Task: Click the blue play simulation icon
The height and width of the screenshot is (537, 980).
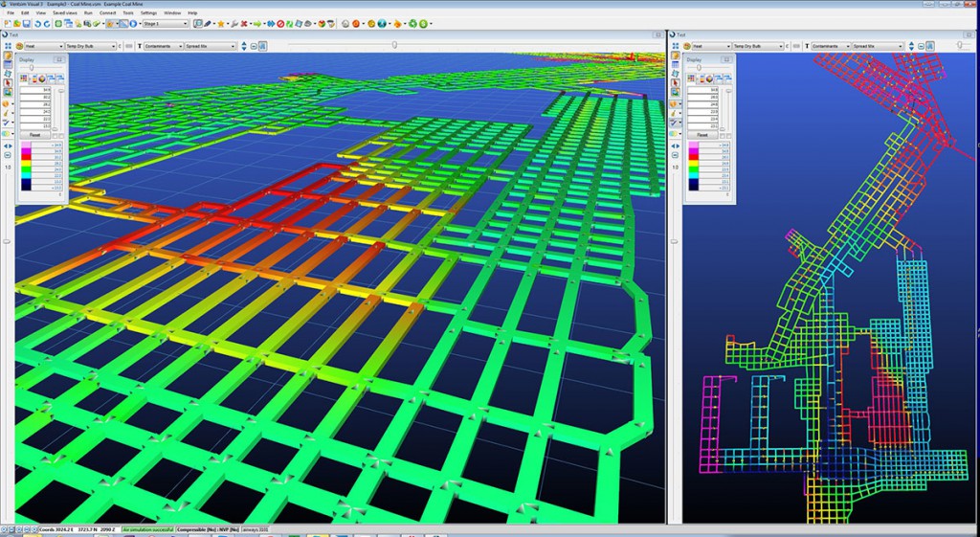Action: 133,24
